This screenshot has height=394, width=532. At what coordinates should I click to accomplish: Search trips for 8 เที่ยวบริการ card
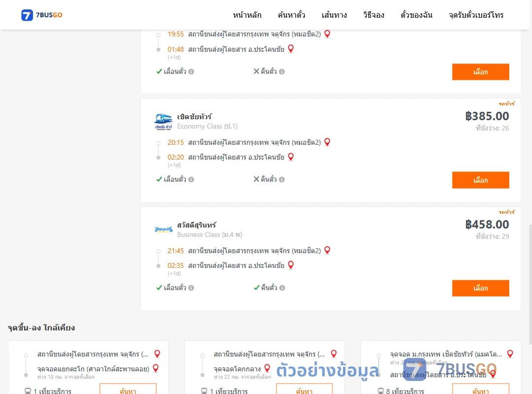[480, 390]
